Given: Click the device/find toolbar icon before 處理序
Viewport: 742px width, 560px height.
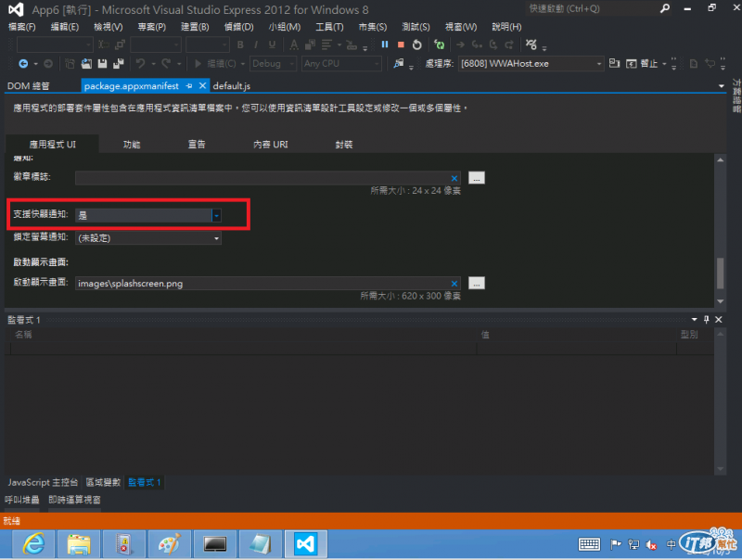Looking at the screenshot, I should 399,63.
